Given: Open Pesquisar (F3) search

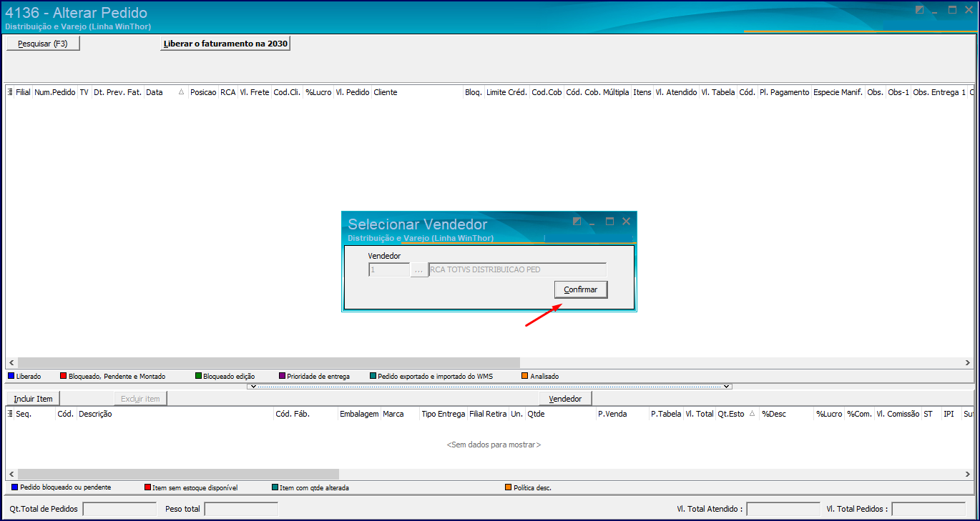Looking at the screenshot, I should tap(43, 44).
